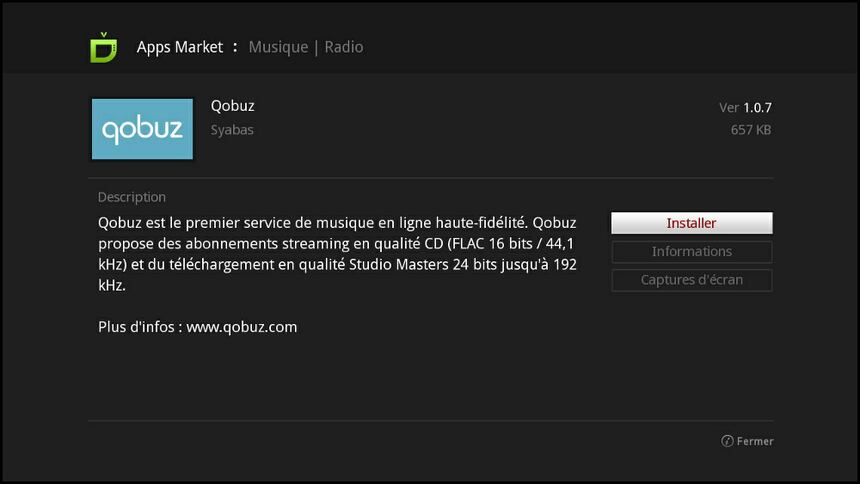Click the Installer button

tap(692, 223)
